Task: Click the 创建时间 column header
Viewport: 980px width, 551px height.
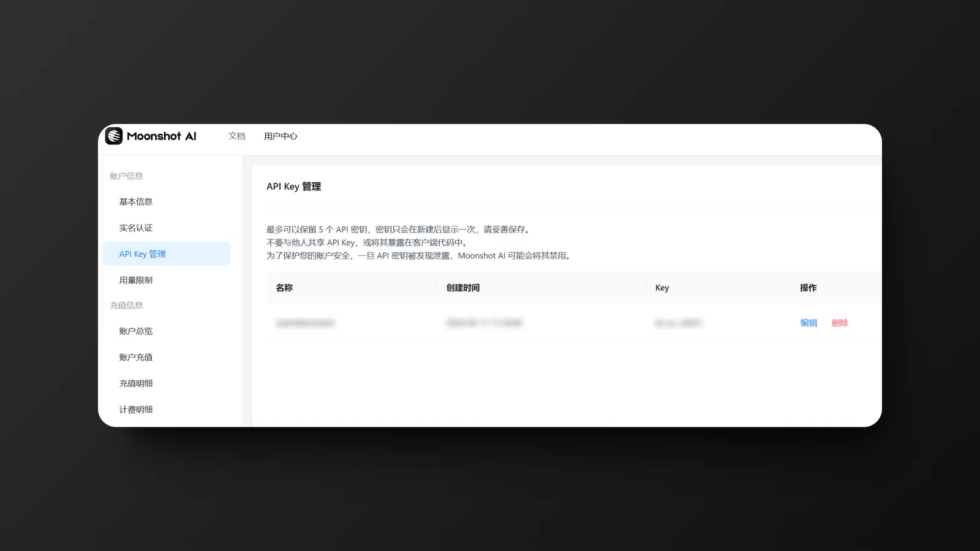Action: tap(463, 288)
